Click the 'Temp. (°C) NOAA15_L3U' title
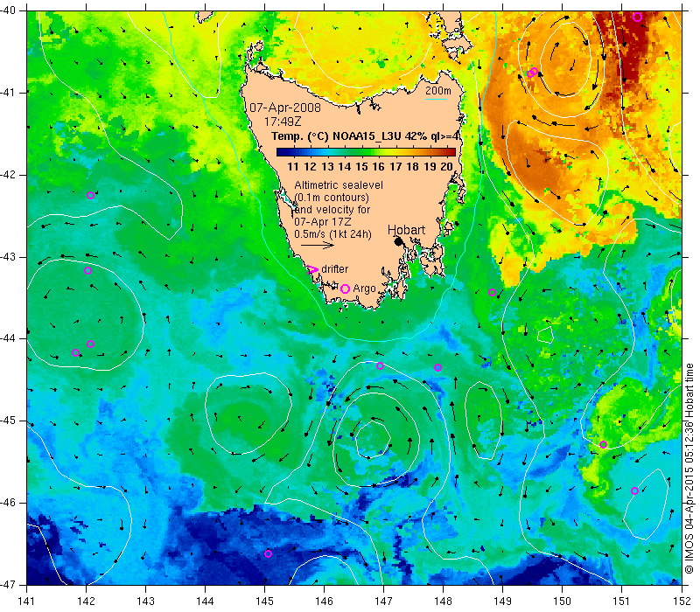Viewport: 700px width, 612px height. click(336, 136)
